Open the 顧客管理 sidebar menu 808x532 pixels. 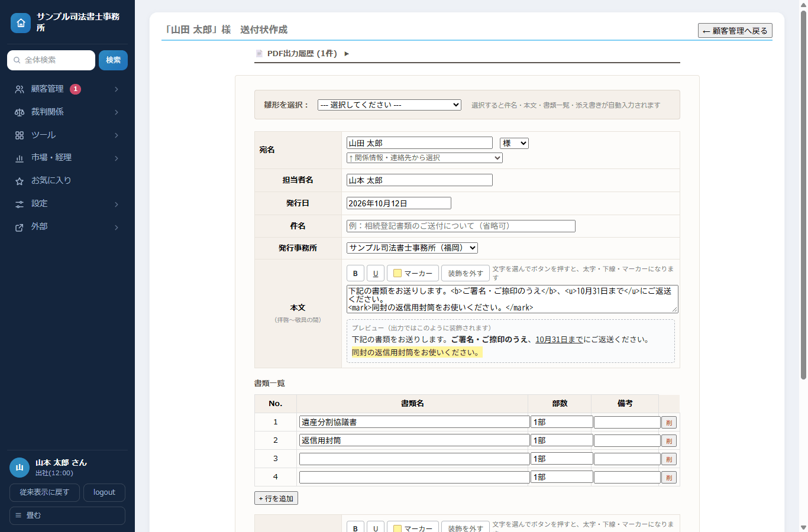pyautogui.click(x=67, y=89)
